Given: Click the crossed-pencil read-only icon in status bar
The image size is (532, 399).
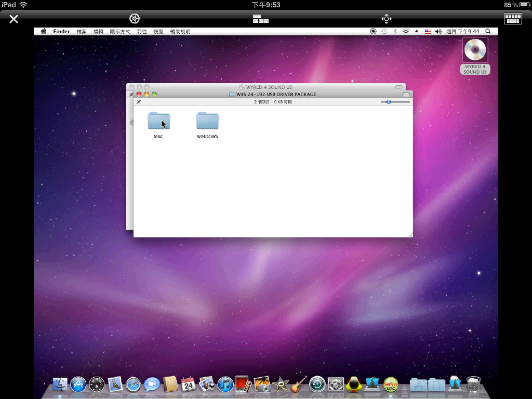Looking at the screenshot, I should (138, 102).
